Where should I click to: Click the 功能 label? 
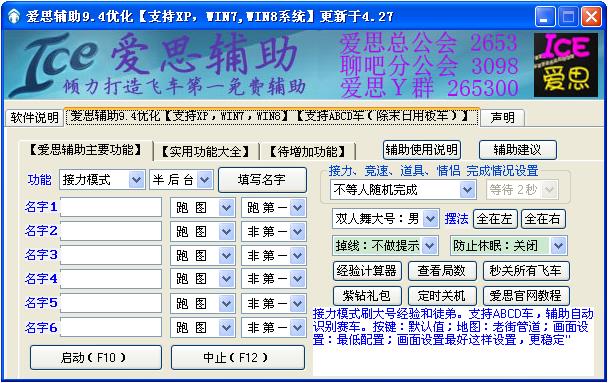[39, 180]
